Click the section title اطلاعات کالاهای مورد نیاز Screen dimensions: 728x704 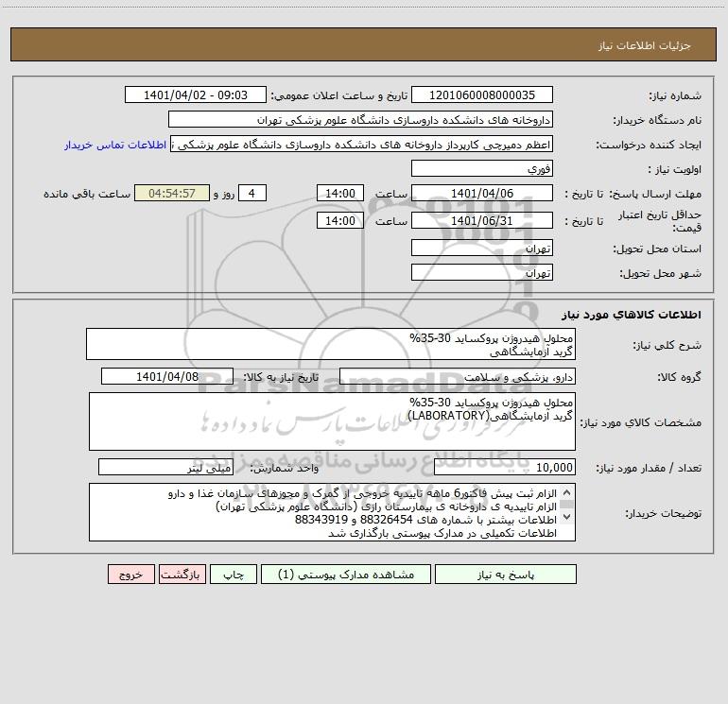(632, 315)
